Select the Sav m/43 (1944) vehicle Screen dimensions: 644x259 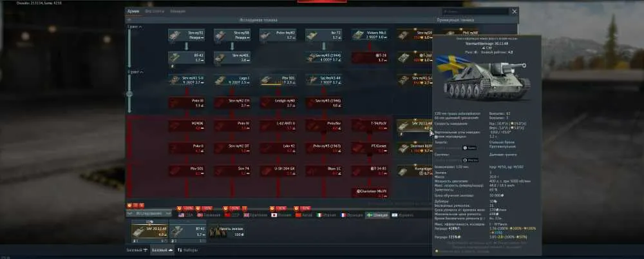coord(324,57)
